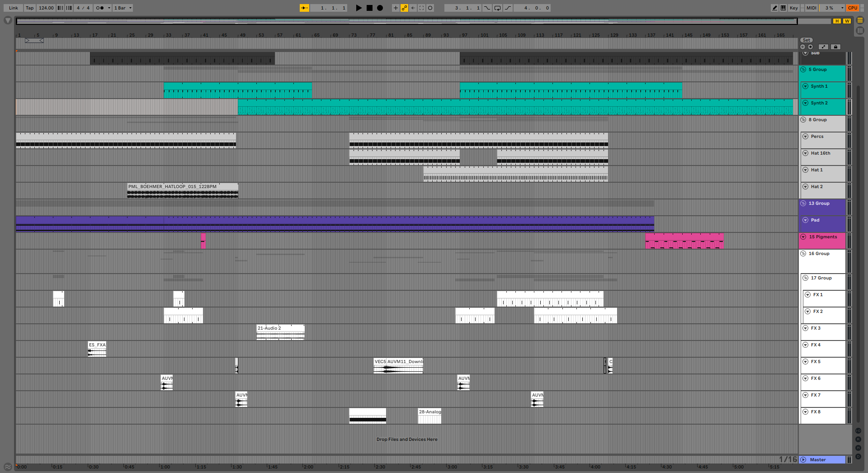Show the In/Out section toggle
Image resolution: width=868 pixels, height=473 pixels.
[x=858, y=431]
